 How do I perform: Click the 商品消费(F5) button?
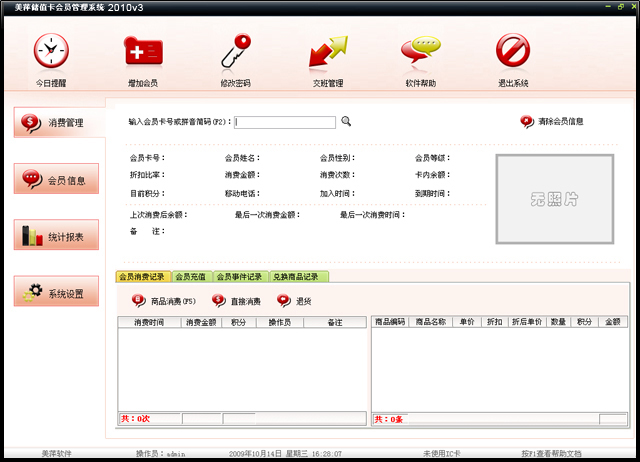(164, 300)
